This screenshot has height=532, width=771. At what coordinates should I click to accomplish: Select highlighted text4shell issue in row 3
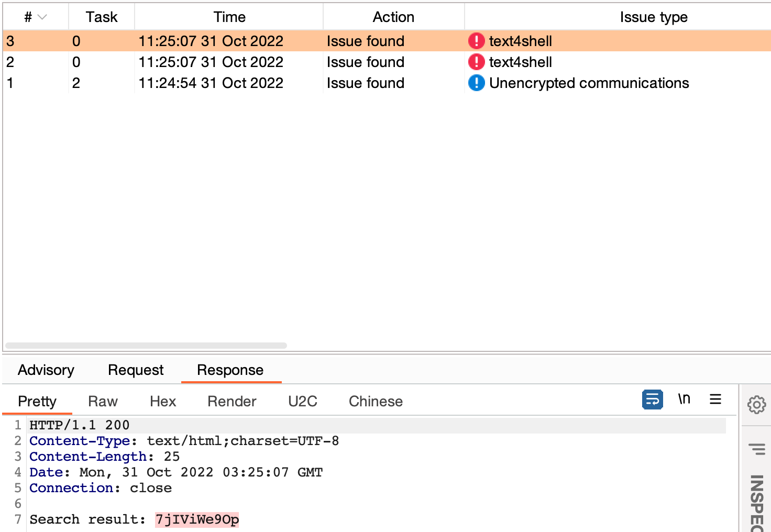(387, 41)
